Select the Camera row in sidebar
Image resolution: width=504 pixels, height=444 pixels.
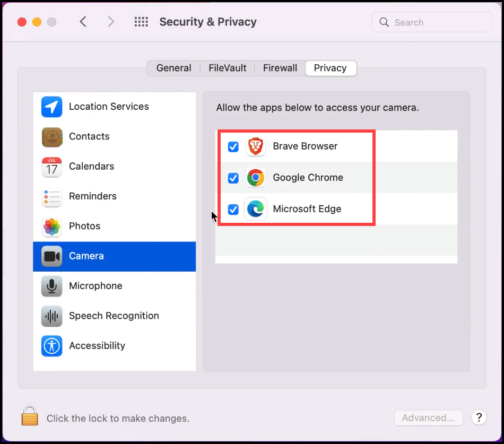[114, 256]
